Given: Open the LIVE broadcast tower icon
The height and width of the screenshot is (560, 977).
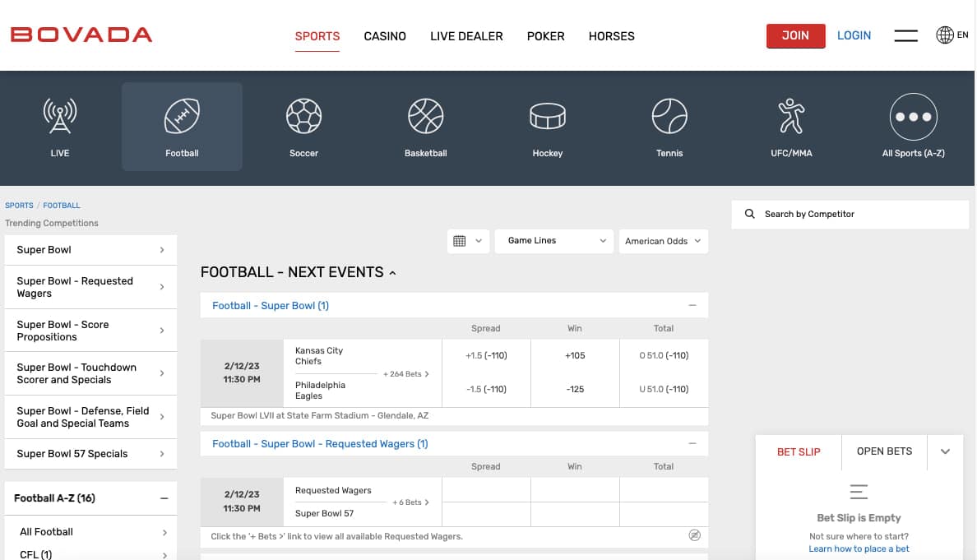Looking at the screenshot, I should 60,116.
